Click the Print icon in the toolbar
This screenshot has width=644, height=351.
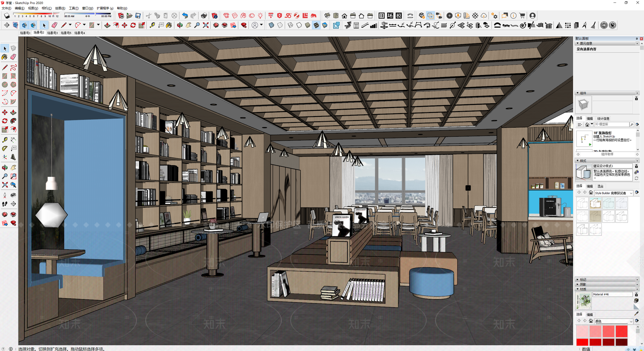pyautogui.click(x=204, y=16)
